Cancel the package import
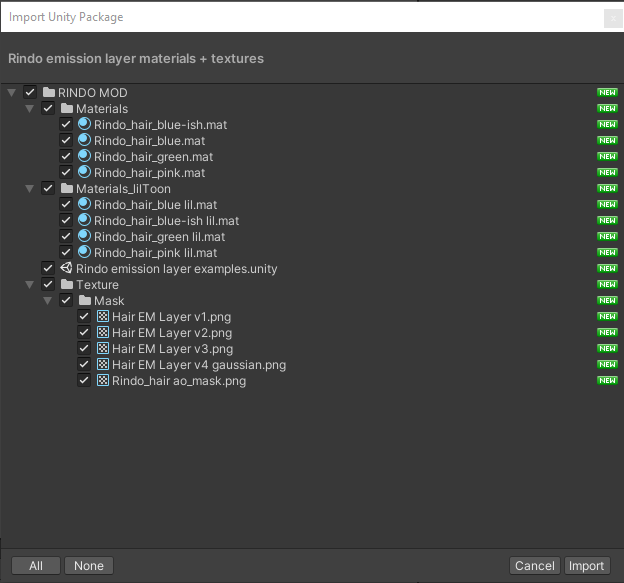This screenshot has width=624, height=583. [534, 565]
